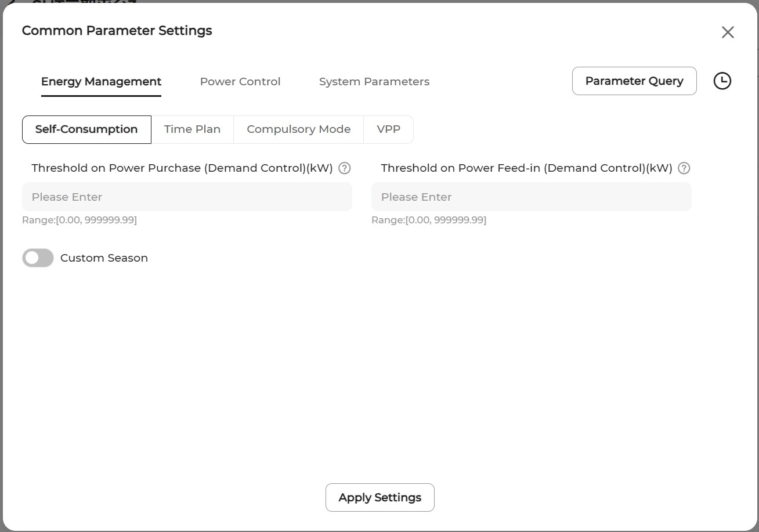Select the Self-Consumption mode

[86, 129]
